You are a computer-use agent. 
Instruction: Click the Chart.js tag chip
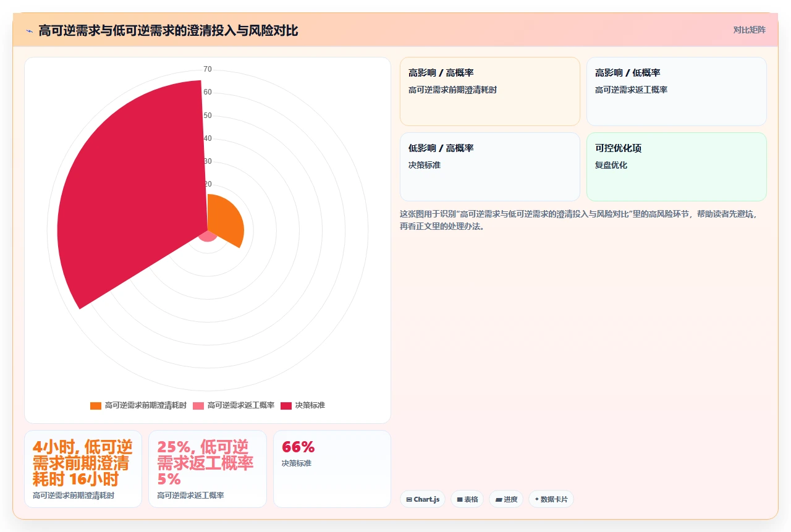(423, 499)
